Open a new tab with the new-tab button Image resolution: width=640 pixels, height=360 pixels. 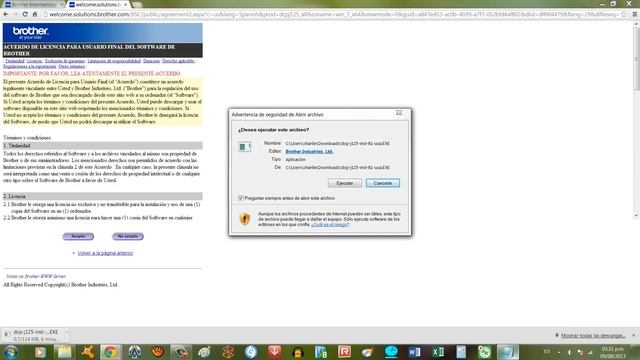[x=136, y=4]
